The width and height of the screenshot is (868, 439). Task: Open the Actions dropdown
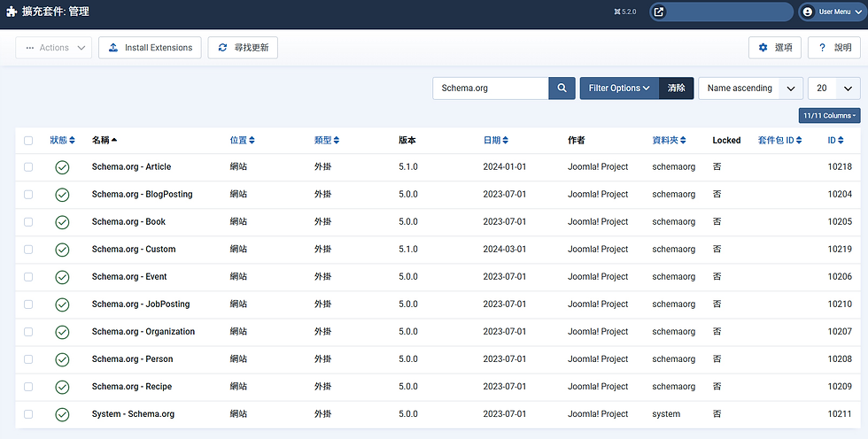(54, 48)
